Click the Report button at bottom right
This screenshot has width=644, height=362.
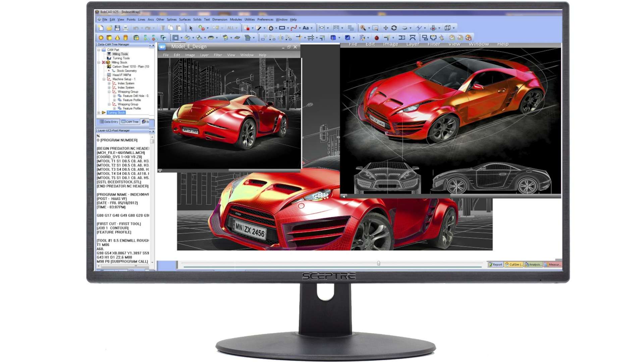tap(496, 264)
